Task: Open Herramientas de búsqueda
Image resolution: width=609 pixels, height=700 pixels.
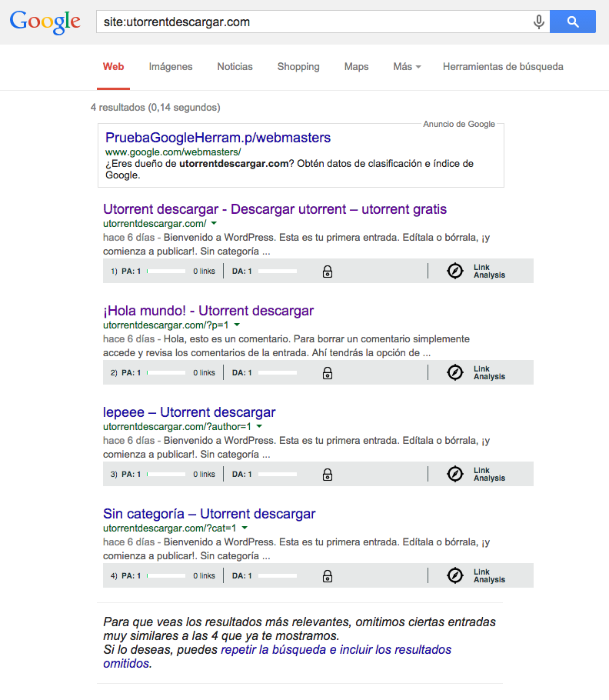Action: (503, 66)
